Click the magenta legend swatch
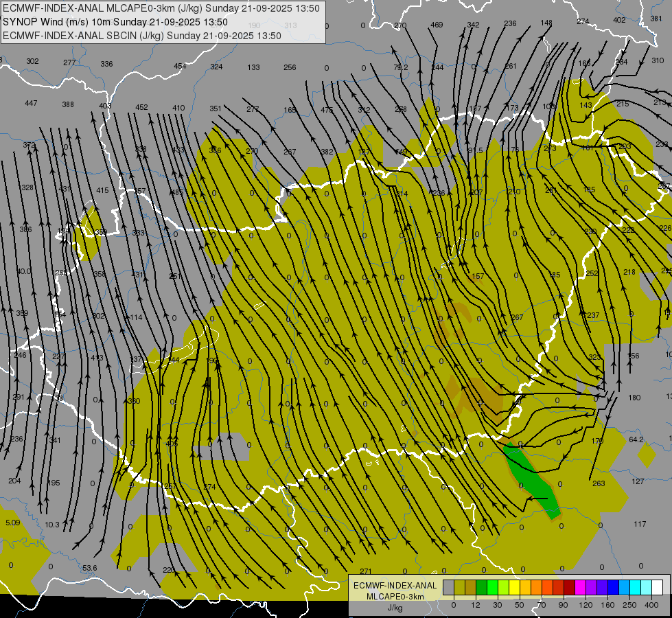 pyautogui.click(x=580, y=587)
